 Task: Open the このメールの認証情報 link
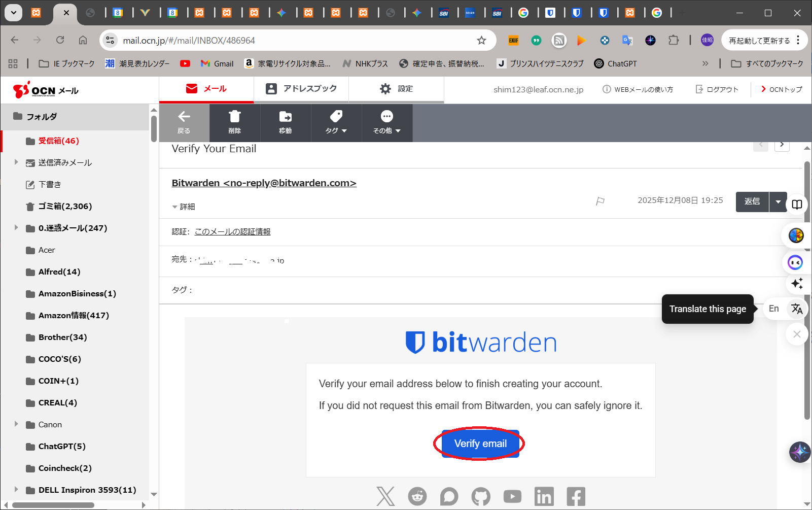(232, 231)
